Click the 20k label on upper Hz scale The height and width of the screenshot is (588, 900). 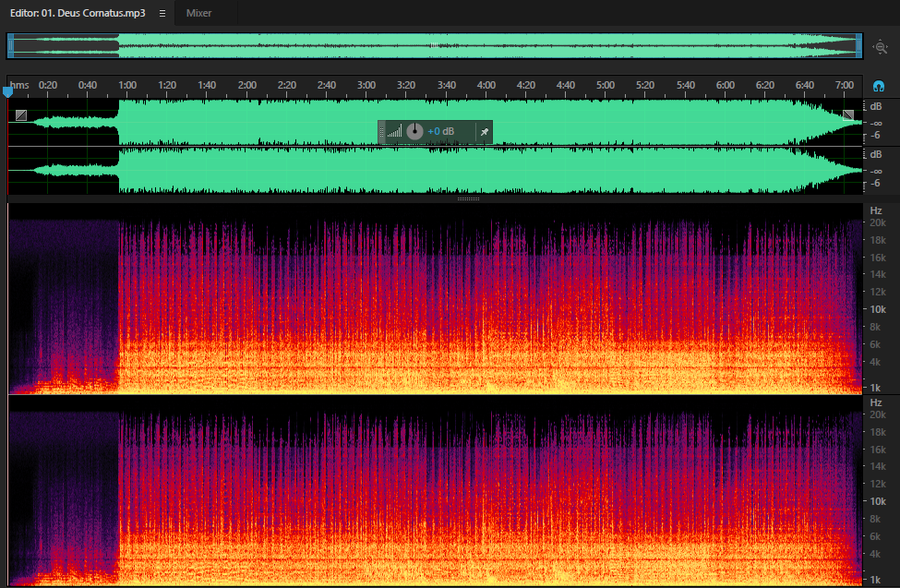[x=878, y=222]
